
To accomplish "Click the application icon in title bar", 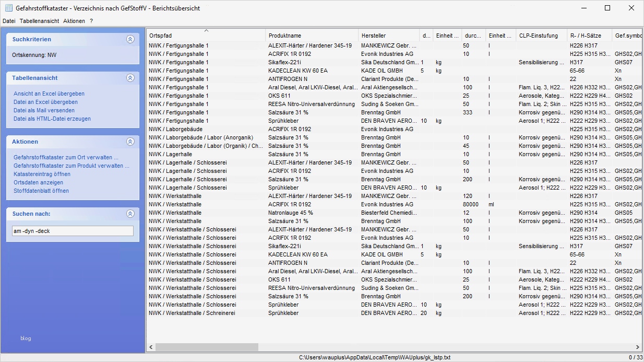I will coord(8,8).
